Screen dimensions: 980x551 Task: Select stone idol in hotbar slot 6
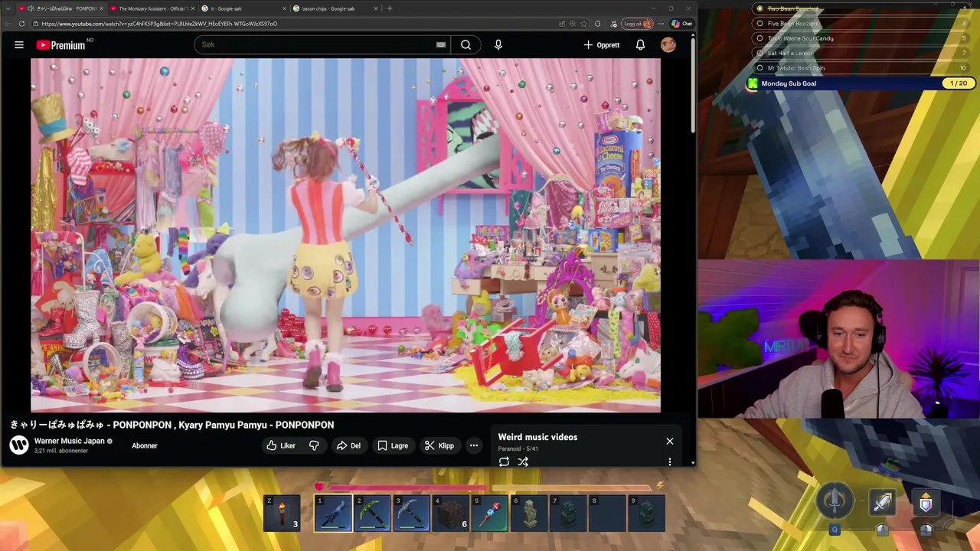[x=529, y=514]
